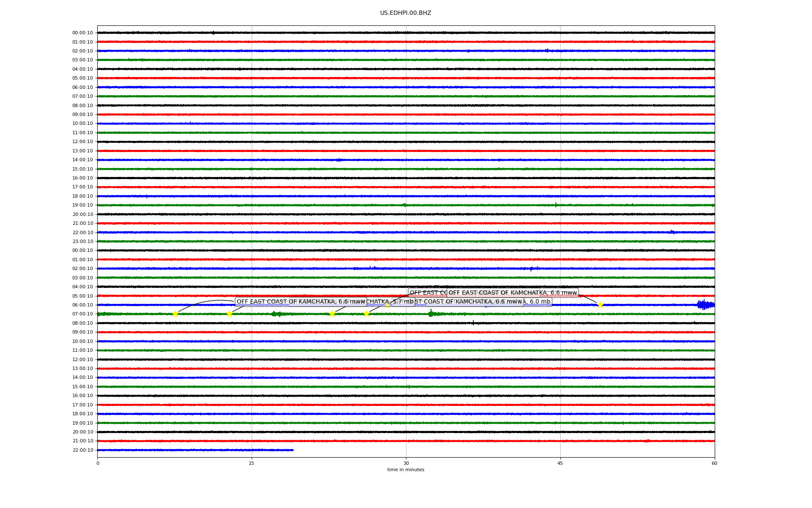Click the blue seismic burst ending the 06:00:10 trace
Screen dimensions: 812x508
705,305
